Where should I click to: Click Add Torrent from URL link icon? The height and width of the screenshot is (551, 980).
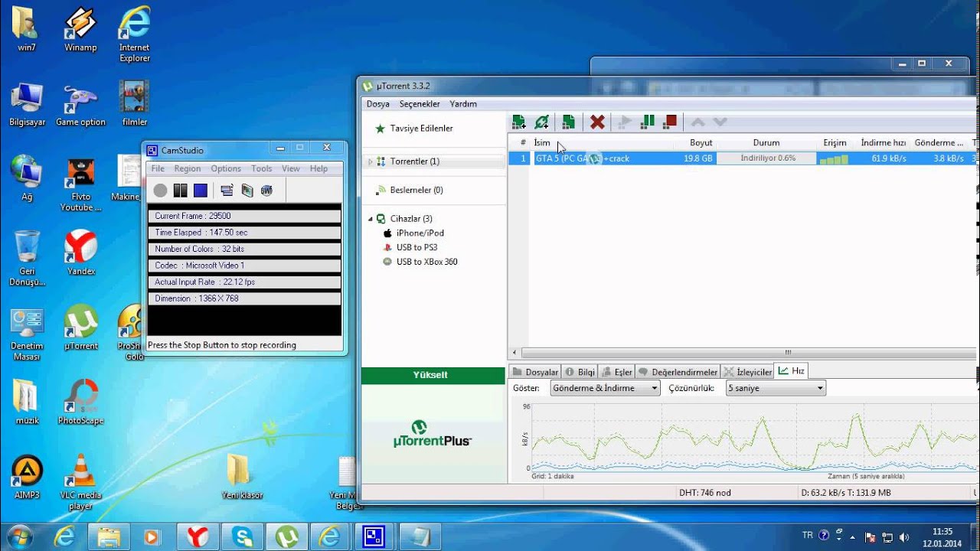pyautogui.click(x=542, y=122)
